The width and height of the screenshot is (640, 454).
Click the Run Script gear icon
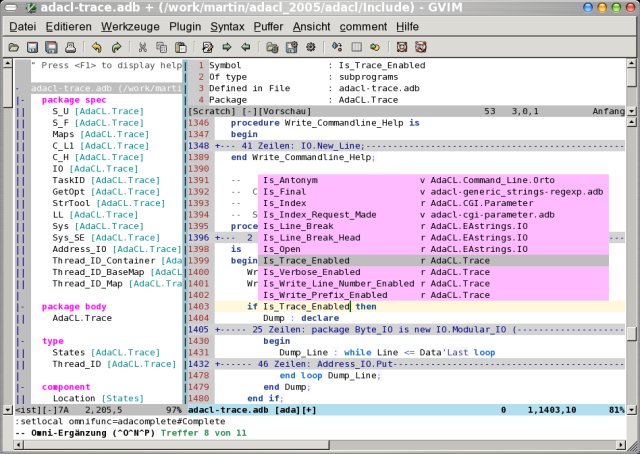(311, 47)
